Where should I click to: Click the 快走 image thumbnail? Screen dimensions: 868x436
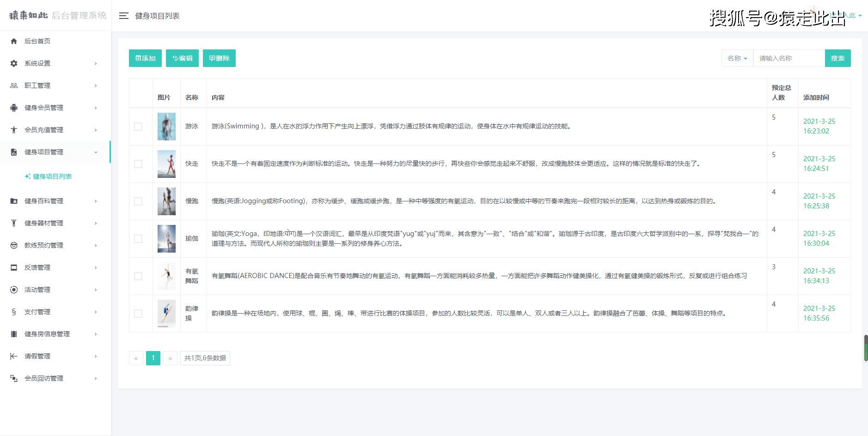tap(166, 163)
